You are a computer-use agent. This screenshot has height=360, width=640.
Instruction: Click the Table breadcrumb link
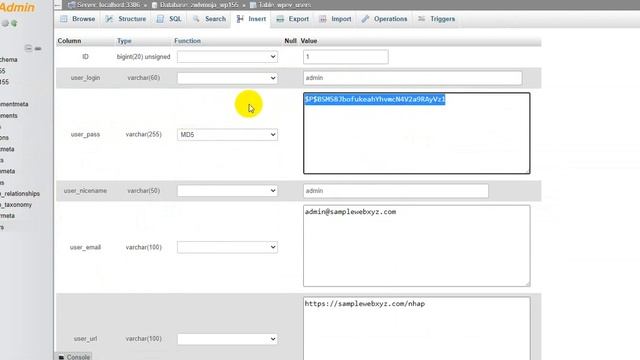(x=284, y=5)
